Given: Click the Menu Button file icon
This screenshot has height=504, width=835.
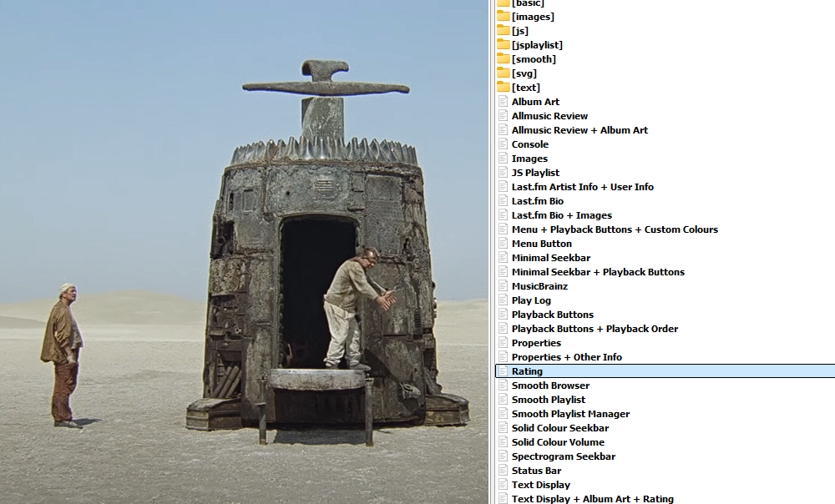Looking at the screenshot, I should pos(503,244).
